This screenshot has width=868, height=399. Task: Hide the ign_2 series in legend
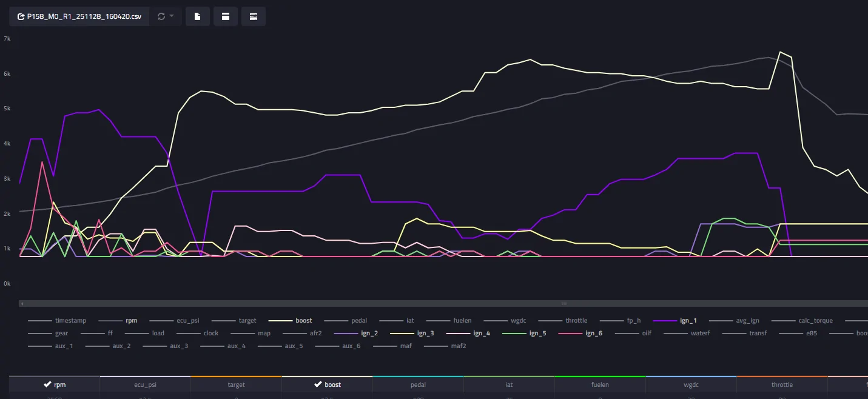[356, 333]
